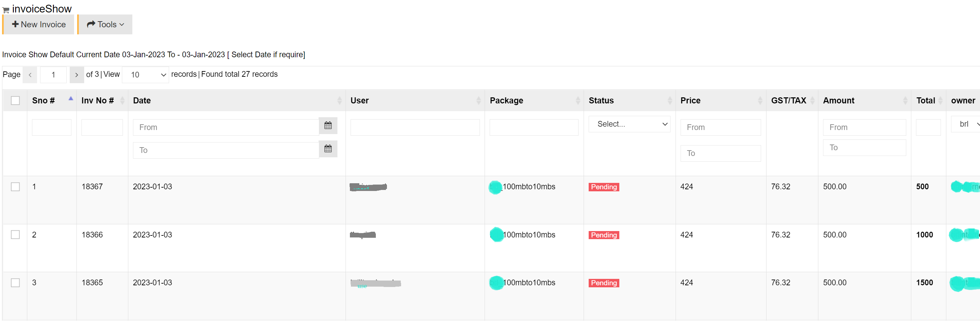This screenshot has width=980, height=323.
Task: Open calendar for Date To field
Action: pos(328,149)
